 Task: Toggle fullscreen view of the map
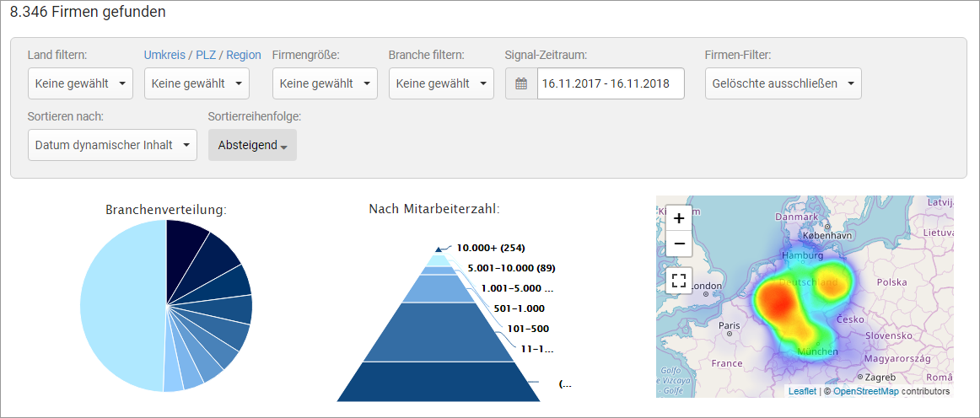click(680, 280)
